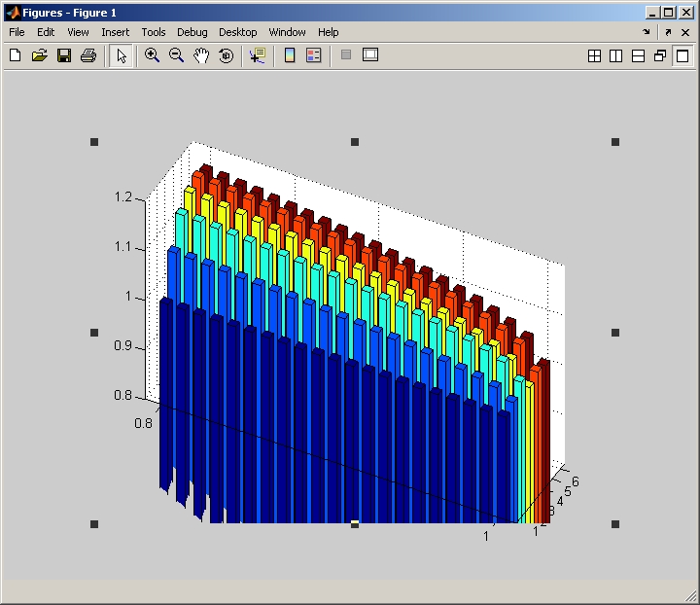Arrange figures left and right split
The image size is (700, 605).
coord(616,56)
